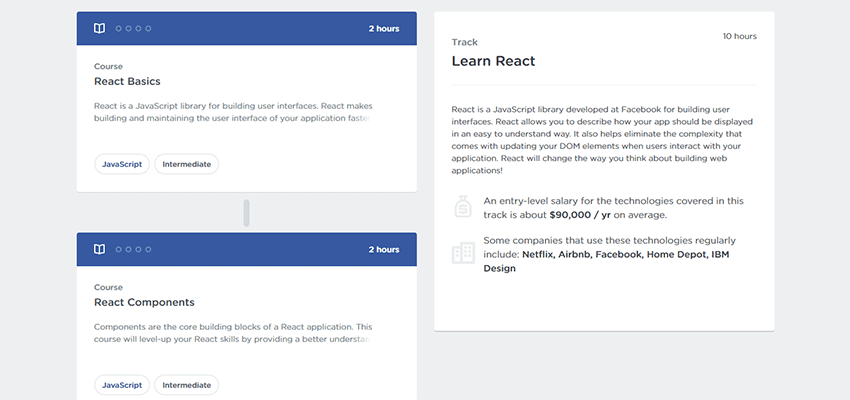Click the money bag salary icon

click(463, 208)
